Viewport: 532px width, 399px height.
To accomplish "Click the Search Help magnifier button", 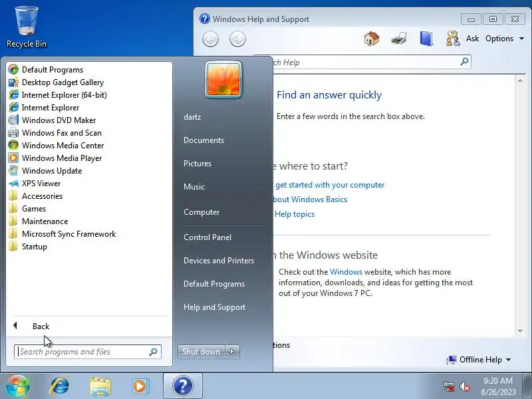I will [464, 62].
